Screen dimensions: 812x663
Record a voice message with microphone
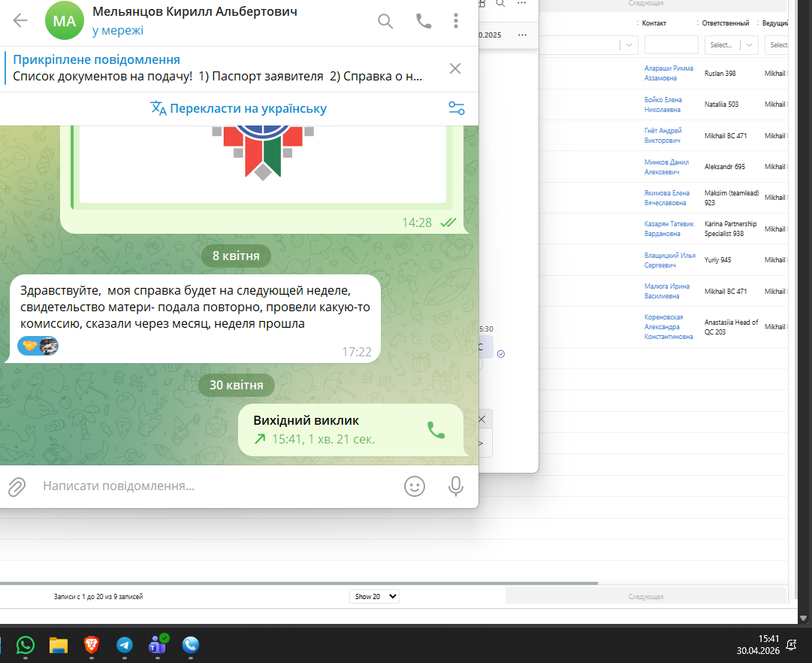coord(456,486)
